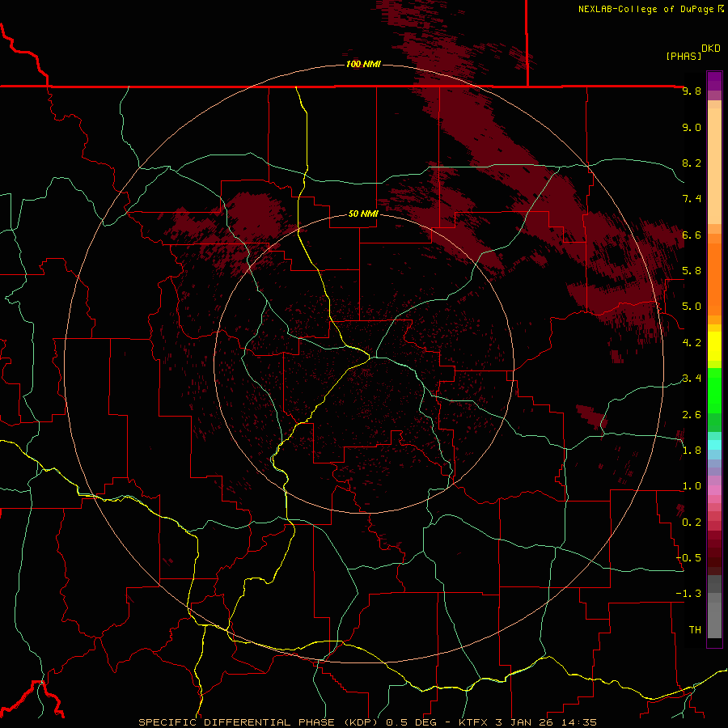Click the 50 NMI range ring label
The image size is (728, 728).
coord(363,214)
